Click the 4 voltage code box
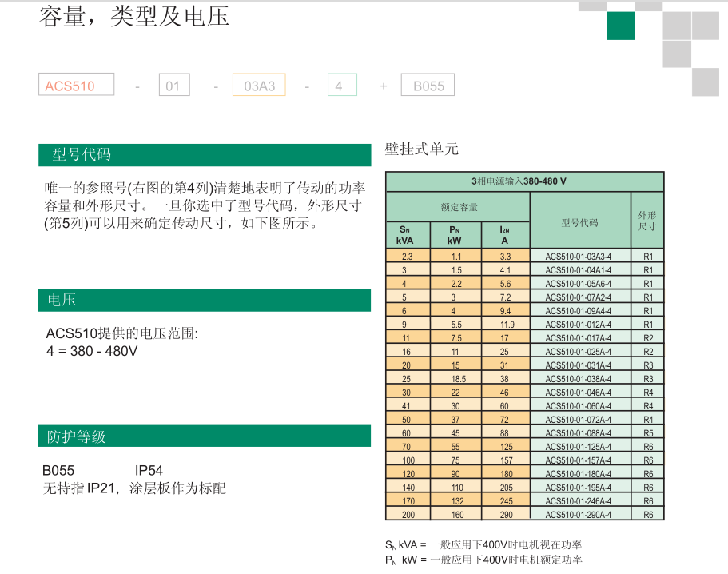This screenshot has width=728, height=574. point(342,85)
